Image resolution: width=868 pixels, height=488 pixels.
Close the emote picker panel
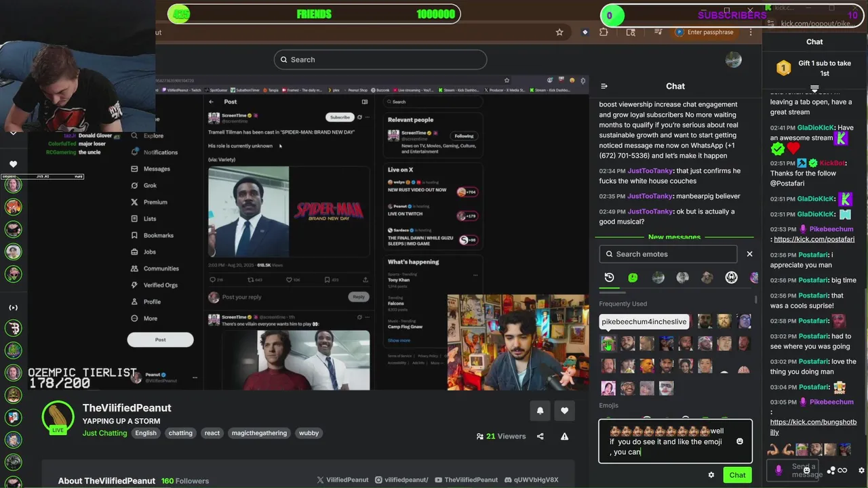point(749,254)
